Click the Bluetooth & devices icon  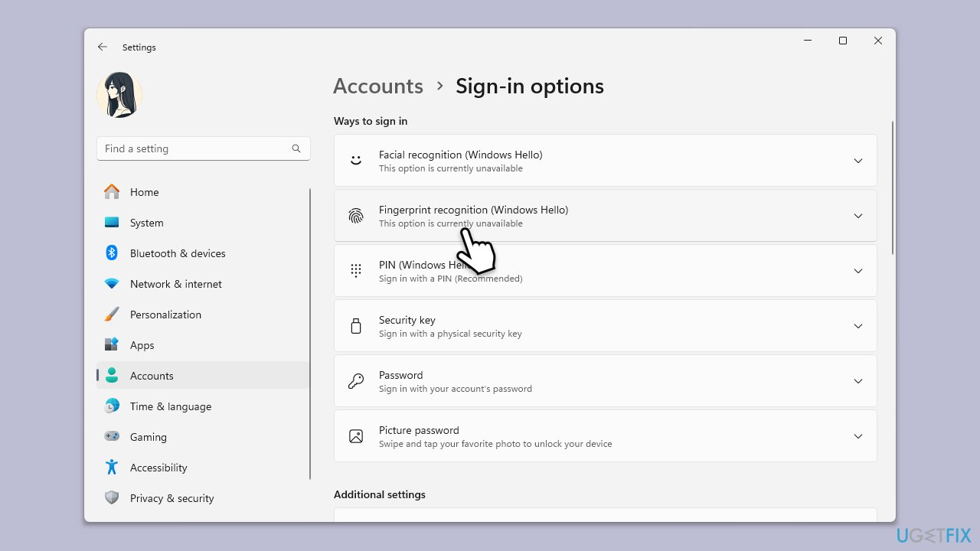[112, 253]
